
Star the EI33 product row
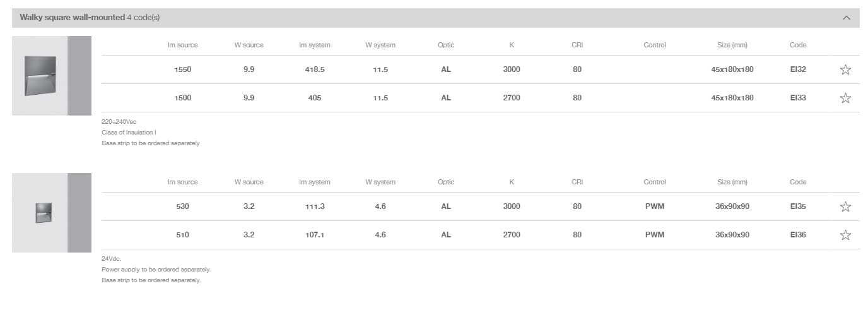point(845,98)
